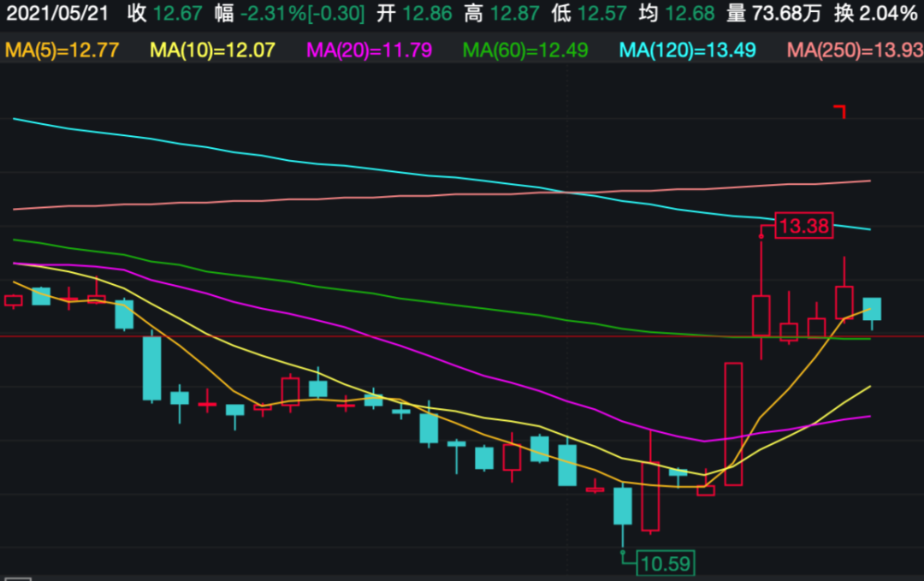Click the red candlestick with the 13.38 high wick

point(761,316)
